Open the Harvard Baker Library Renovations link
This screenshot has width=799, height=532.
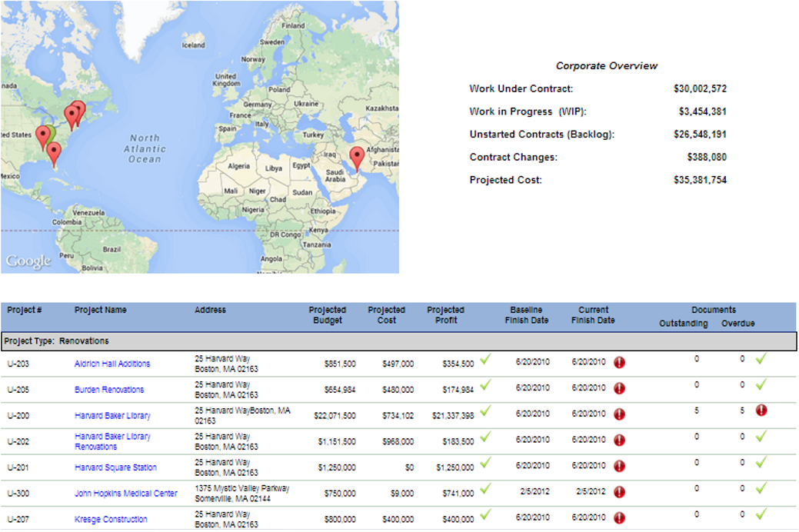(112, 441)
